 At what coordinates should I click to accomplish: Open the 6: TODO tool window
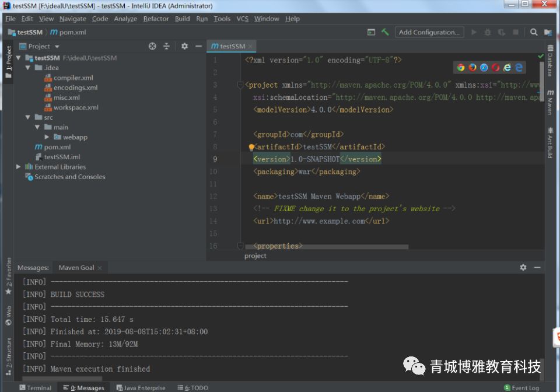click(x=193, y=388)
